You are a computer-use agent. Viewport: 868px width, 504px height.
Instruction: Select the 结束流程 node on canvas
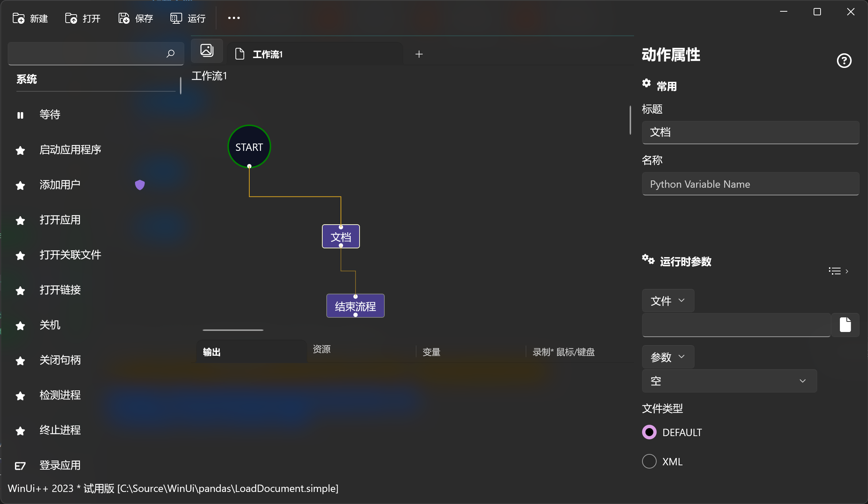(355, 306)
